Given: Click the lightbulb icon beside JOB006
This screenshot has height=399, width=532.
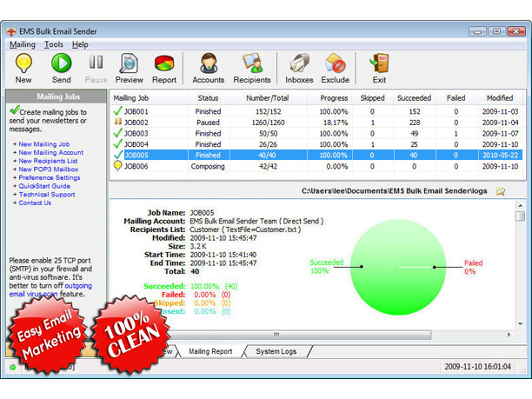Looking at the screenshot, I should tap(117, 165).
